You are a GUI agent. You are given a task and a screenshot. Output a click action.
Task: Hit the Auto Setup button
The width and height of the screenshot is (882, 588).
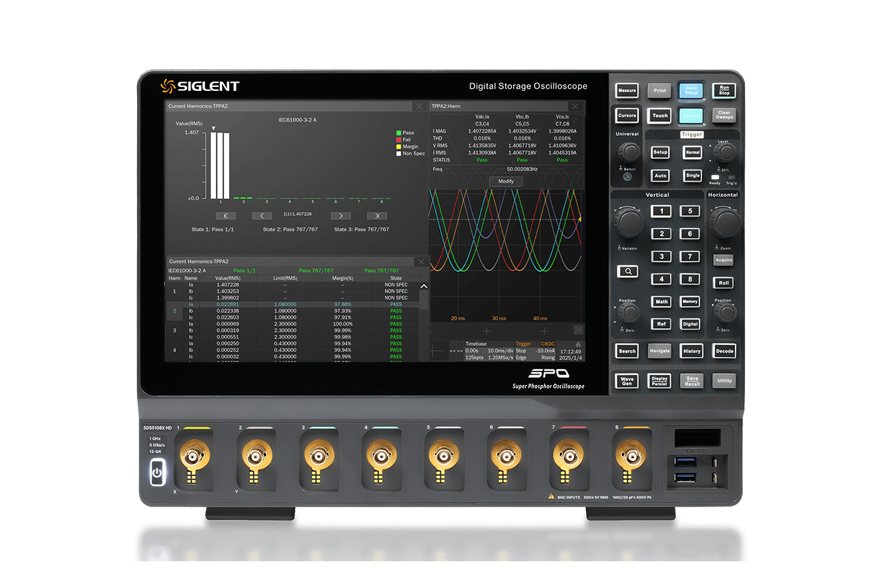pyautogui.click(x=691, y=90)
